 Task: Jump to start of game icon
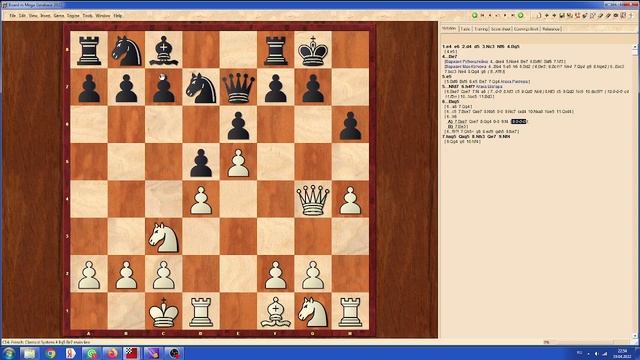coord(482,16)
